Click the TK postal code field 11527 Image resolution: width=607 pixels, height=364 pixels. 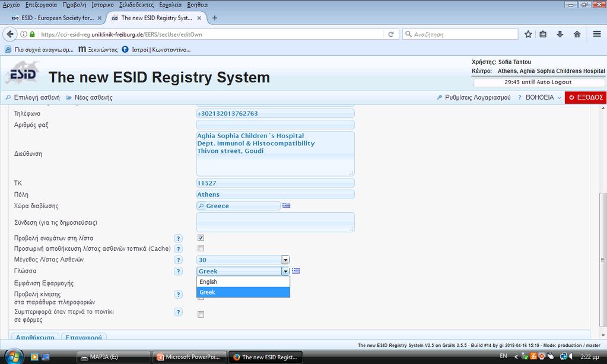pos(275,183)
